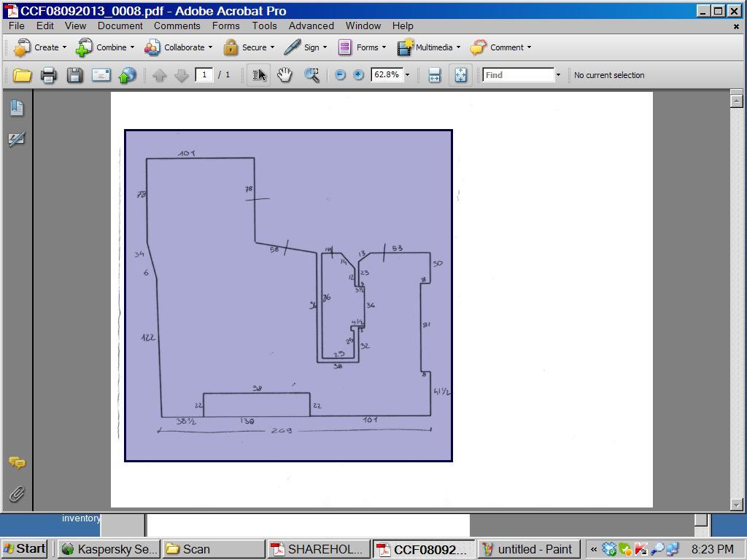Click the Zoom In plus button

click(358, 75)
